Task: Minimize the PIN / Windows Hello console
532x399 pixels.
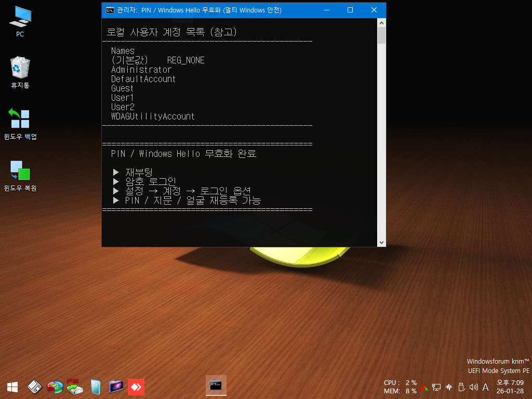Action: [327, 10]
